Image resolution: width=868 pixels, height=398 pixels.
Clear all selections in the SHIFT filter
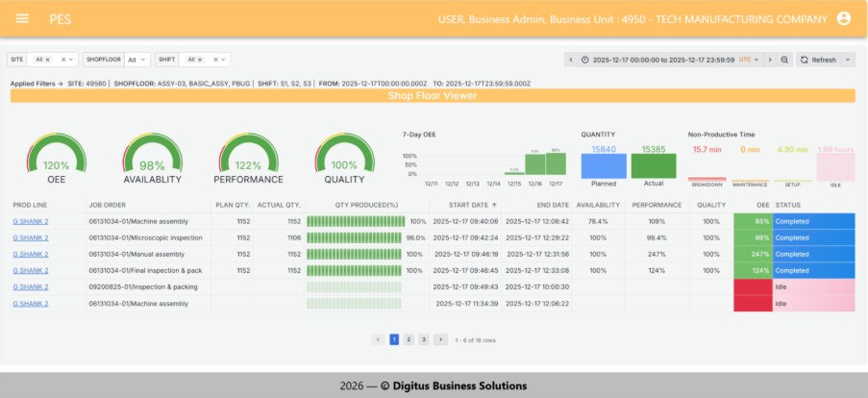[215, 60]
